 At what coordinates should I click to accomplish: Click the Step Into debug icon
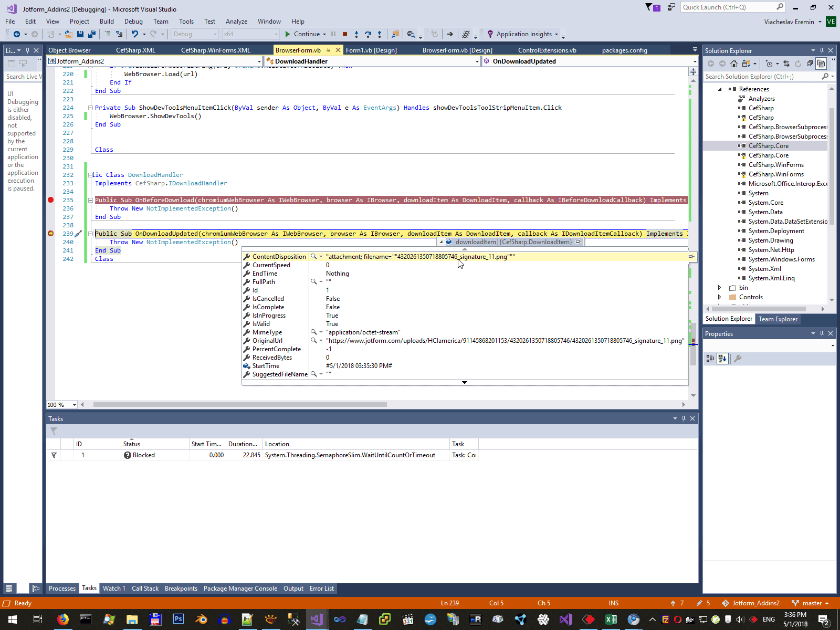(356, 34)
